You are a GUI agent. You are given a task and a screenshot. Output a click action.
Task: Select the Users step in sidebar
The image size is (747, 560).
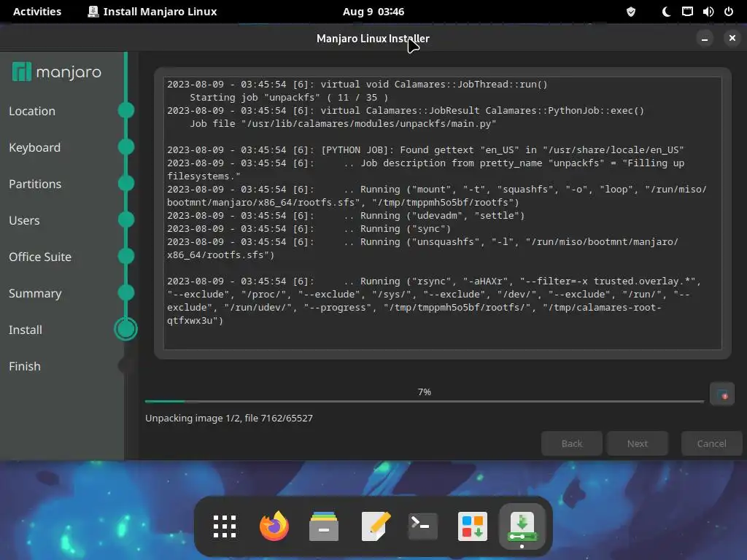point(24,220)
